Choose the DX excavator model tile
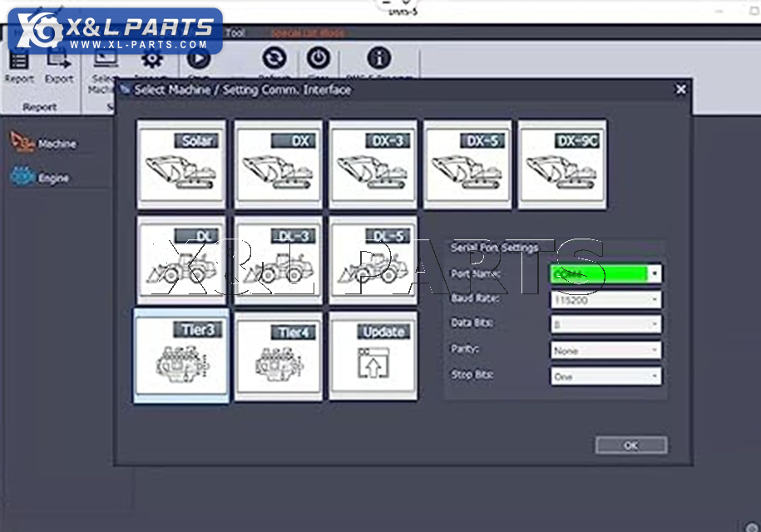Viewport: 761px width, 532px height. [278, 164]
